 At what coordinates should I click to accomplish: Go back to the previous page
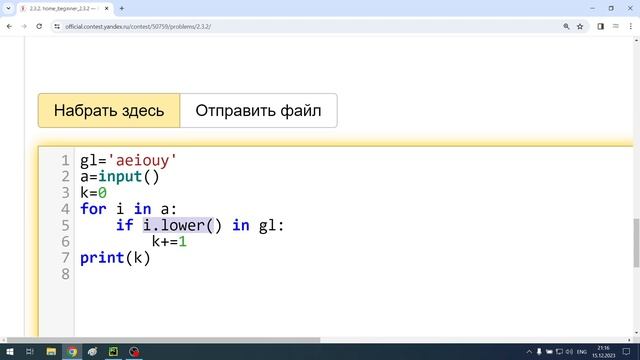(x=9, y=27)
